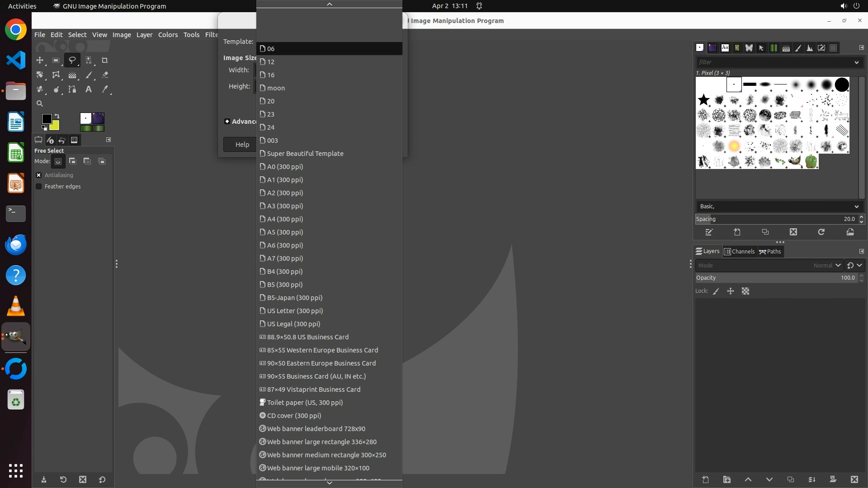Select the Zoom tool
The image size is (868, 488).
pyautogui.click(x=40, y=103)
